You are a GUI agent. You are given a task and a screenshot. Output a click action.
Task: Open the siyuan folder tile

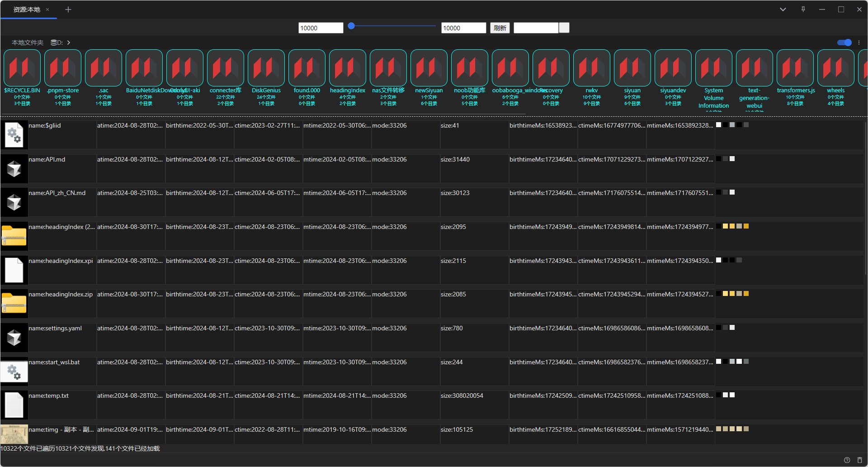coord(632,68)
